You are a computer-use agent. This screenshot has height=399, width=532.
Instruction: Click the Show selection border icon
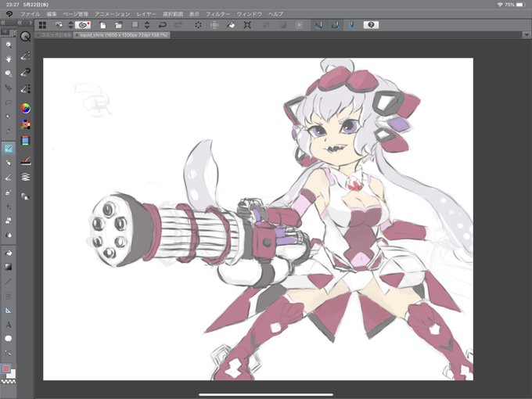(299, 25)
